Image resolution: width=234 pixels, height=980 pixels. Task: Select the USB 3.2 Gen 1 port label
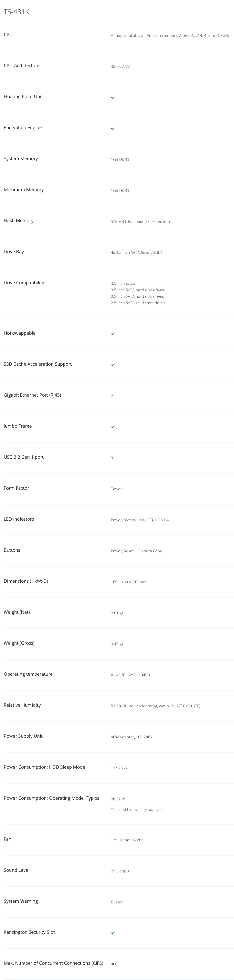pyautogui.click(x=24, y=457)
